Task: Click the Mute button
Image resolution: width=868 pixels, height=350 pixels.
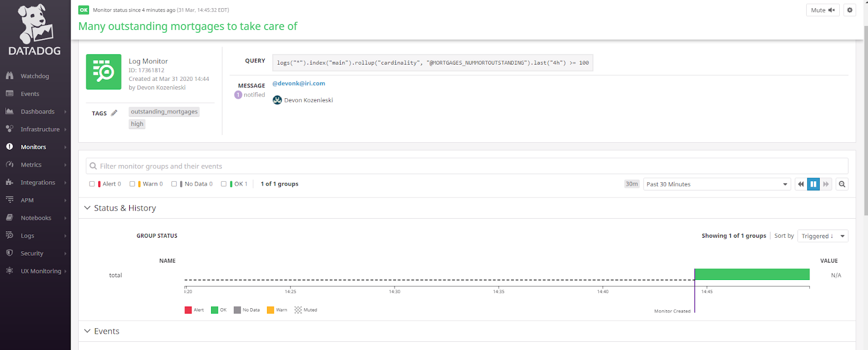Action: [x=823, y=10]
